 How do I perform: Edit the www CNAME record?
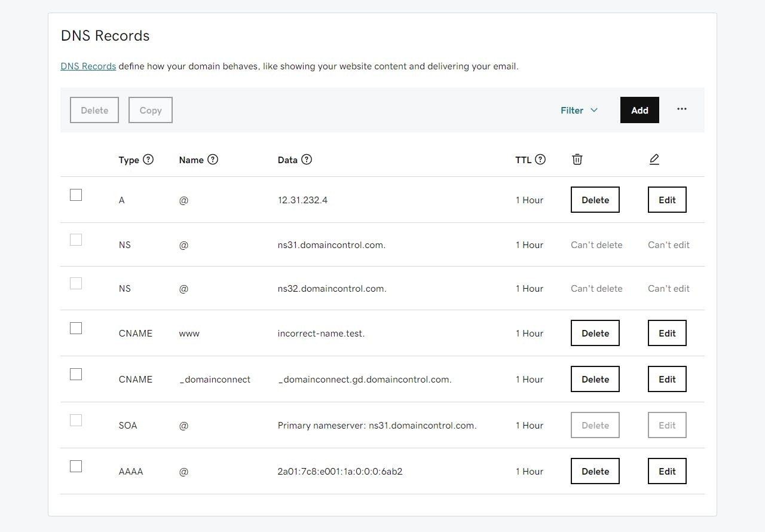pos(667,334)
